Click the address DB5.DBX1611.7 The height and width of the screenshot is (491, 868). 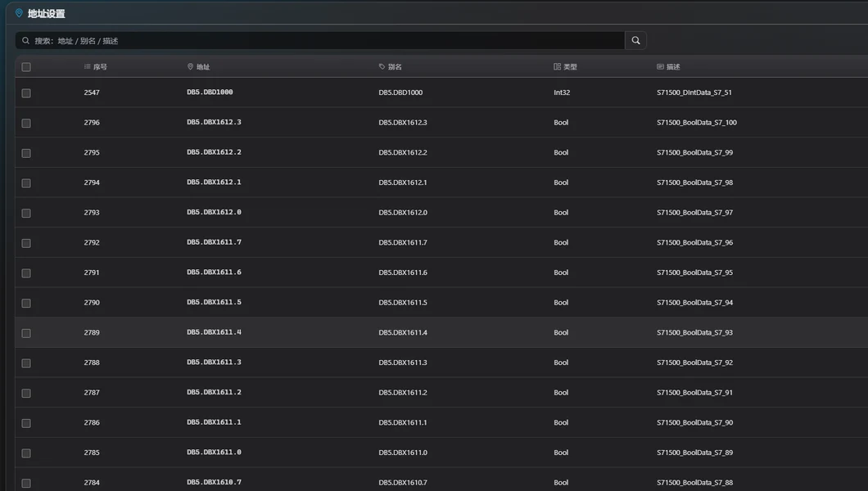click(215, 242)
